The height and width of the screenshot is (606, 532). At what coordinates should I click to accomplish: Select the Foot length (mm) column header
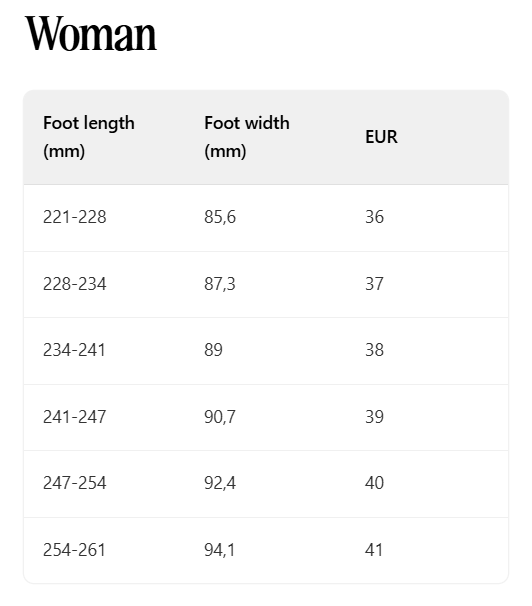tap(89, 137)
